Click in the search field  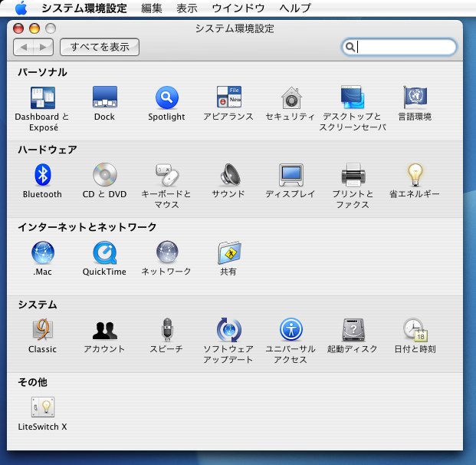point(399,47)
